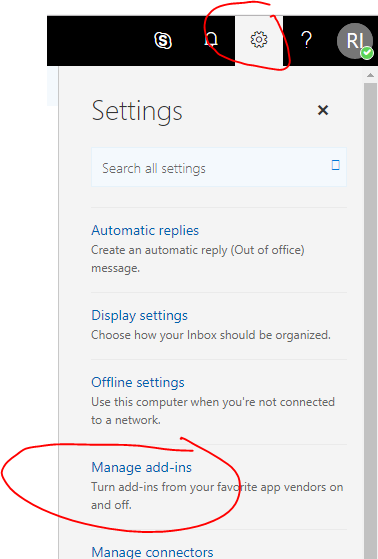Click the 'Choose how your Inbox should be organized.' text
This screenshot has height=559, width=378.
tap(211, 335)
